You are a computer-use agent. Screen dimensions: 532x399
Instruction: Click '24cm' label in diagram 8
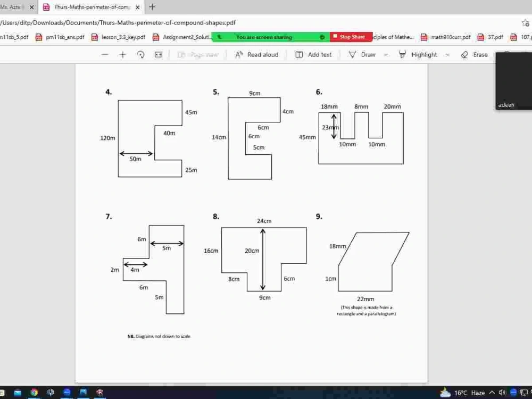pyautogui.click(x=264, y=221)
